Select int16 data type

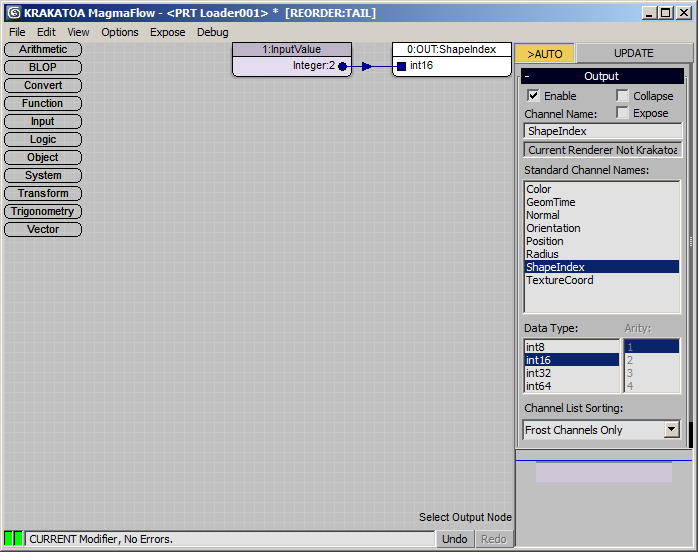pyautogui.click(x=572, y=360)
